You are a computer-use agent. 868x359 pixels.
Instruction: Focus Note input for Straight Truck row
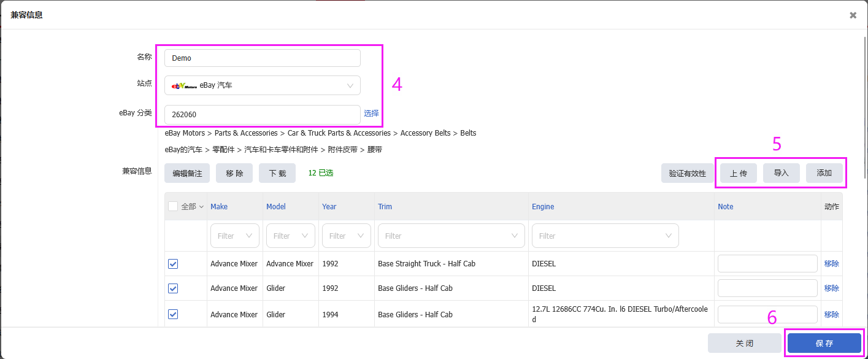point(767,264)
